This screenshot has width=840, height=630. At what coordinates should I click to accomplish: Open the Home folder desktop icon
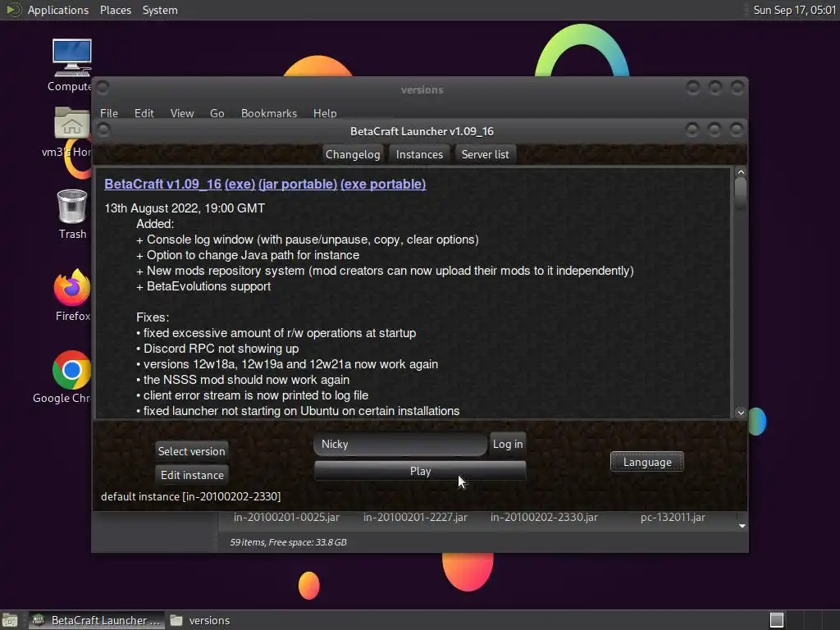(72, 124)
